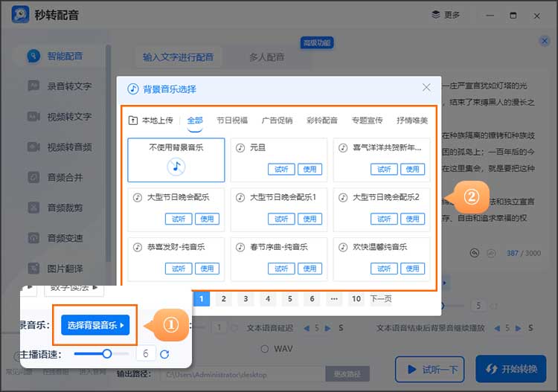This screenshot has height=392, width=558.
Task: Click the music note icon beside 元旦
Action: [240, 147]
